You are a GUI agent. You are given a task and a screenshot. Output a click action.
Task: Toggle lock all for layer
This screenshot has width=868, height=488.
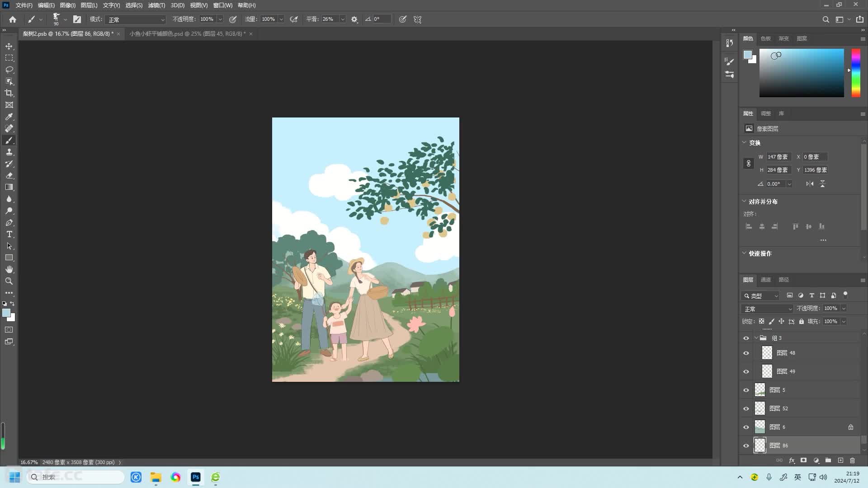(x=801, y=321)
